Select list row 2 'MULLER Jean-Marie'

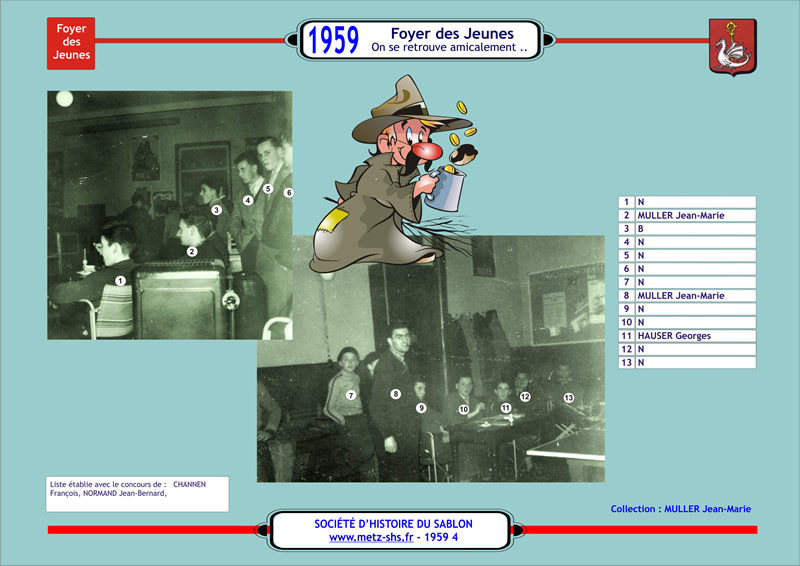687,215
